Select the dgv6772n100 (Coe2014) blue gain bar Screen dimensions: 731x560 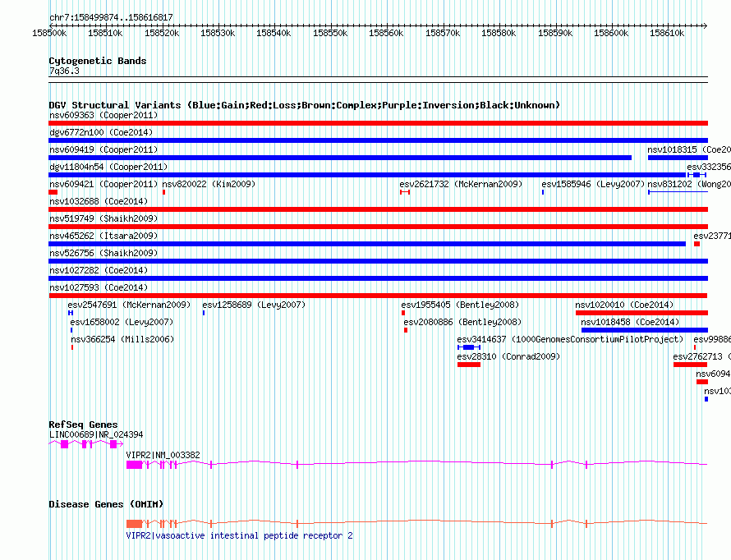click(x=378, y=140)
